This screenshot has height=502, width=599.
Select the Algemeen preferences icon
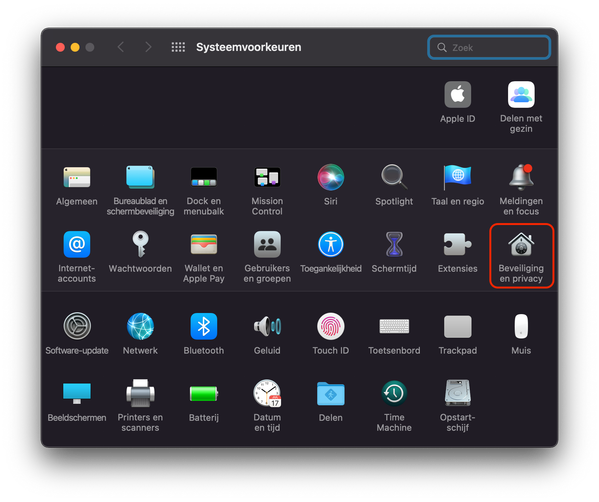77,177
